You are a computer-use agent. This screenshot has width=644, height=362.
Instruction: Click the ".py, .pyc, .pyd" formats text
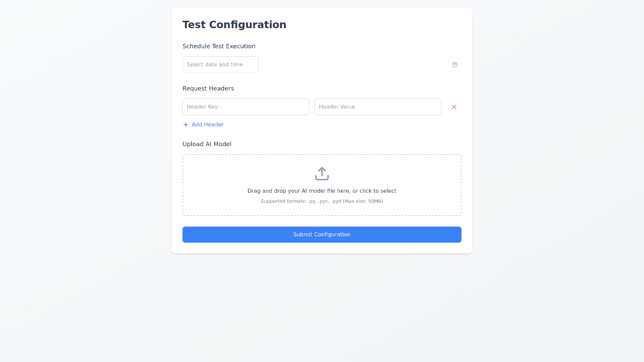click(324, 201)
